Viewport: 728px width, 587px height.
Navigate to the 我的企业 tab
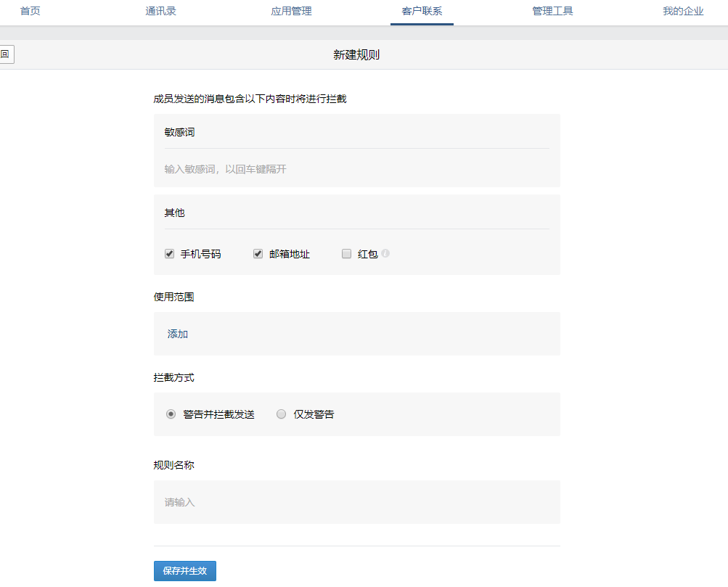click(x=683, y=12)
